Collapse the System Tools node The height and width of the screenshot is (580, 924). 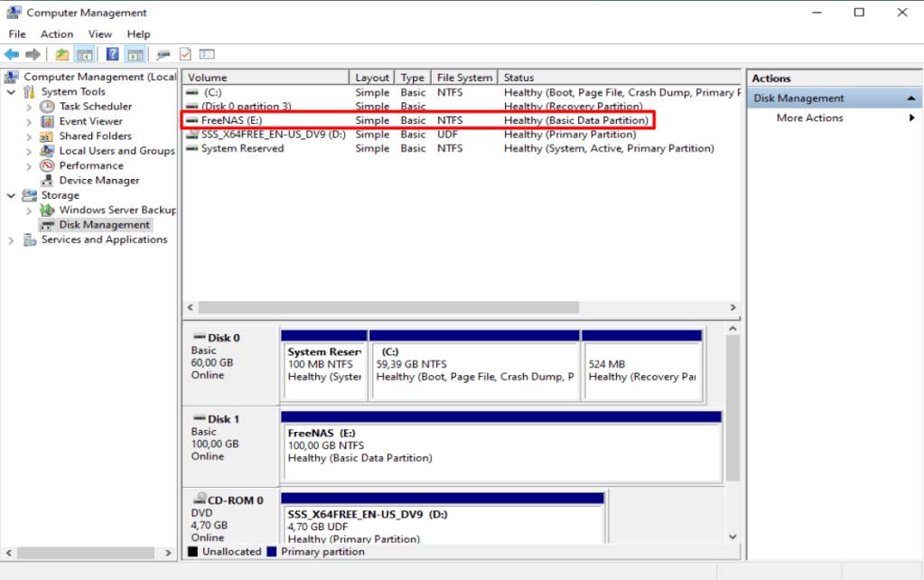tap(11, 92)
